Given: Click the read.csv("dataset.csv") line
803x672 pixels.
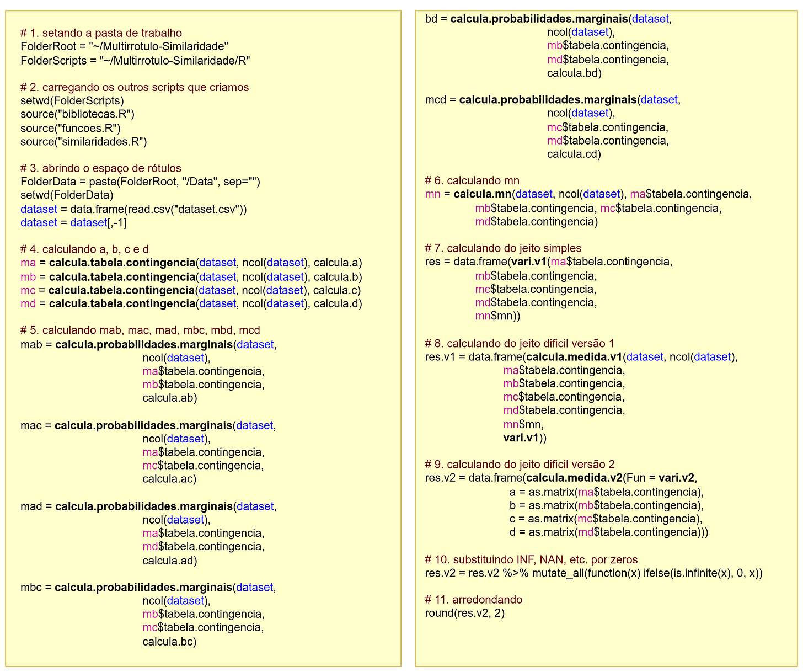Looking at the screenshot, I should (133, 209).
